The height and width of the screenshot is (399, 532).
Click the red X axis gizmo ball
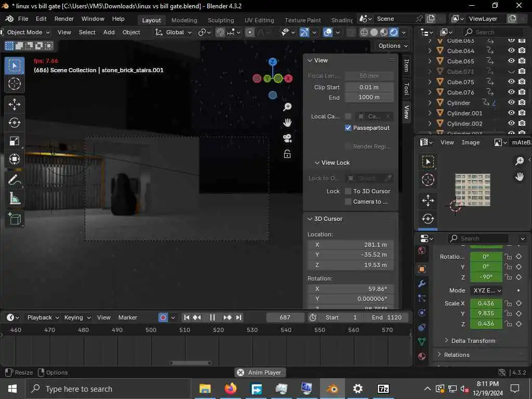(x=288, y=78)
